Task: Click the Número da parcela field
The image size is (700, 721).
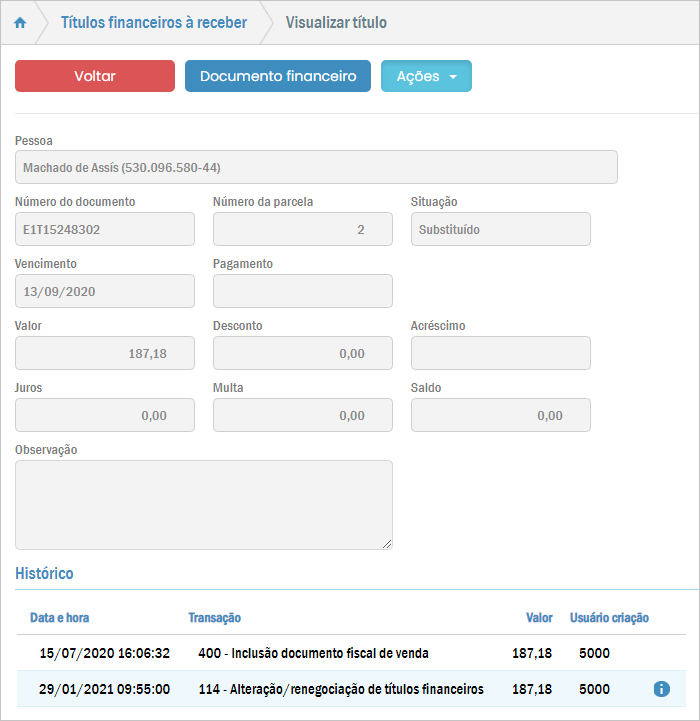Action: tap(303, 229)
